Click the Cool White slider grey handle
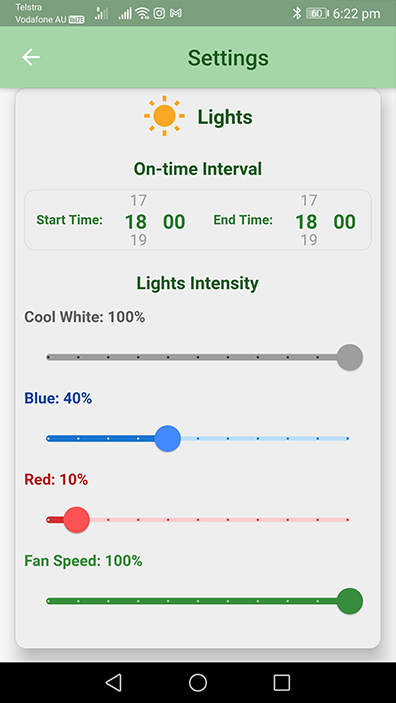 [x=349, y=357]
